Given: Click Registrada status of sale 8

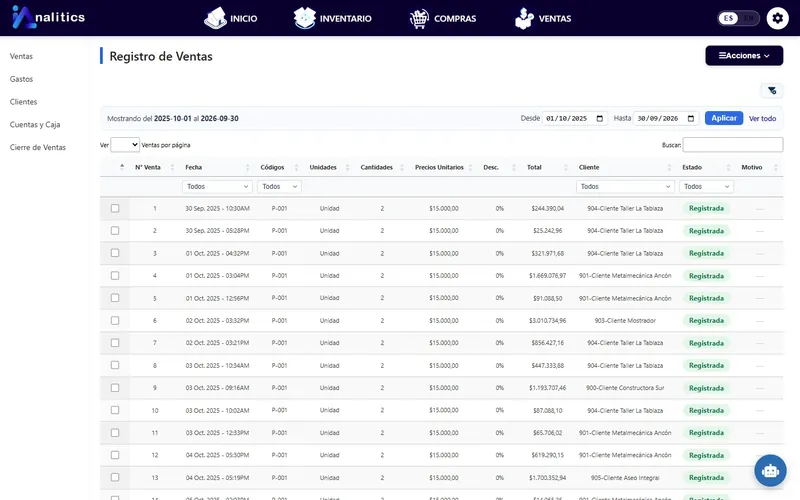Looking at the screenshot, I should pos(706,365).
